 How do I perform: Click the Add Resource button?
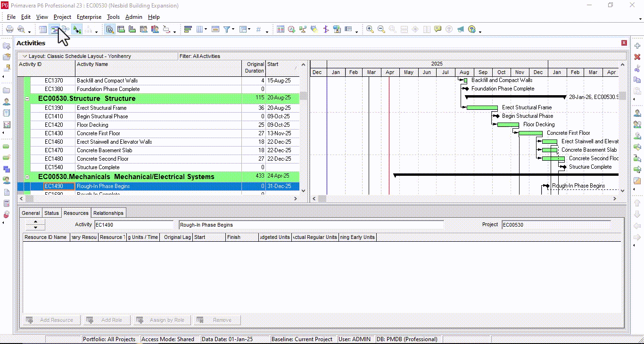pyautogui.click(x=51, y=320)
